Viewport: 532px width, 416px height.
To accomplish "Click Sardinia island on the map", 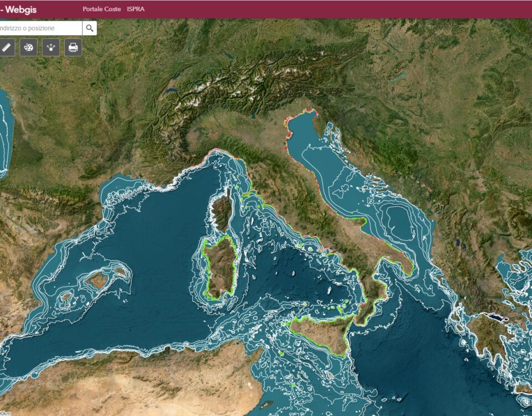I will [221, 266].
